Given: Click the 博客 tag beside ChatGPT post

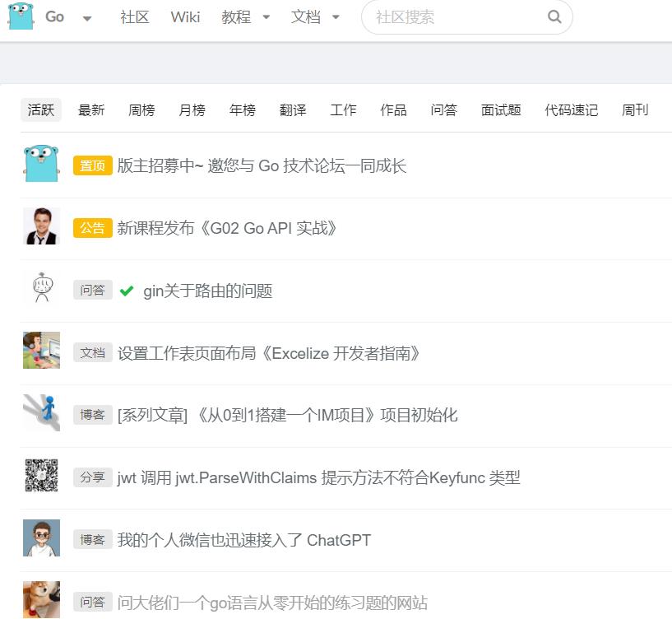Looking at the screenshot, I should tap(93, 540).
